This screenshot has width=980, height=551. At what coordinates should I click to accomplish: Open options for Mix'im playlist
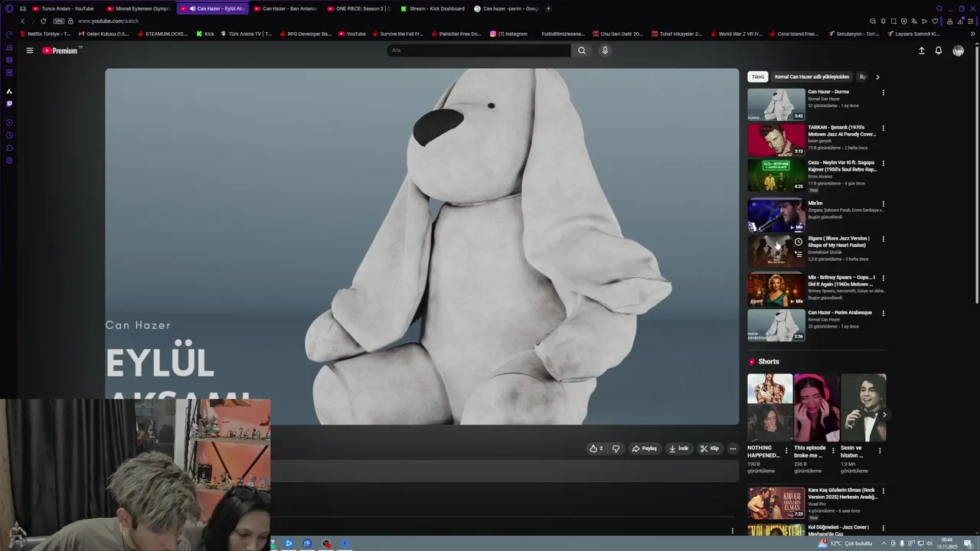click(883, 204)
